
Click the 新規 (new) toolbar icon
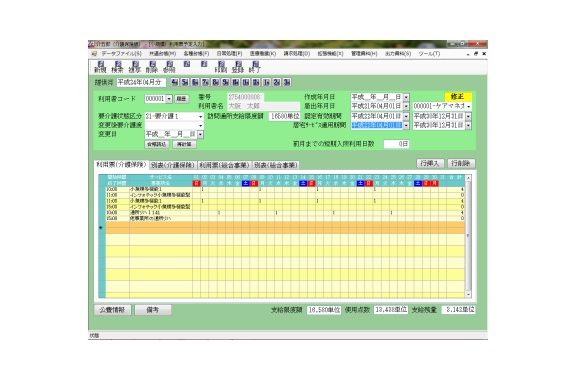coord(100,67)
